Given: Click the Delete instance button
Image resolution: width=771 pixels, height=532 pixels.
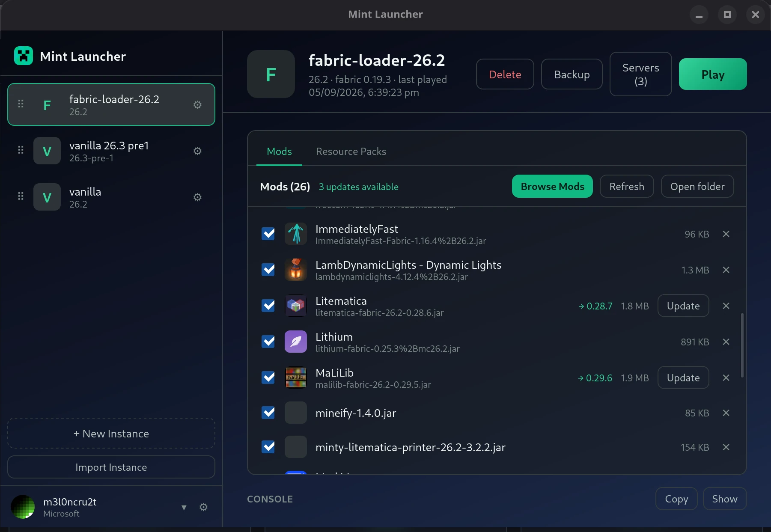Looking at the screenshot, I should click(x=505, y=74).
